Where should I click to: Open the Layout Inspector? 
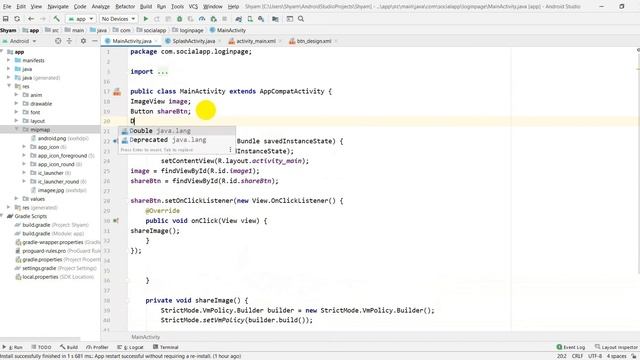pyautogui.click(x=616, y=347)
